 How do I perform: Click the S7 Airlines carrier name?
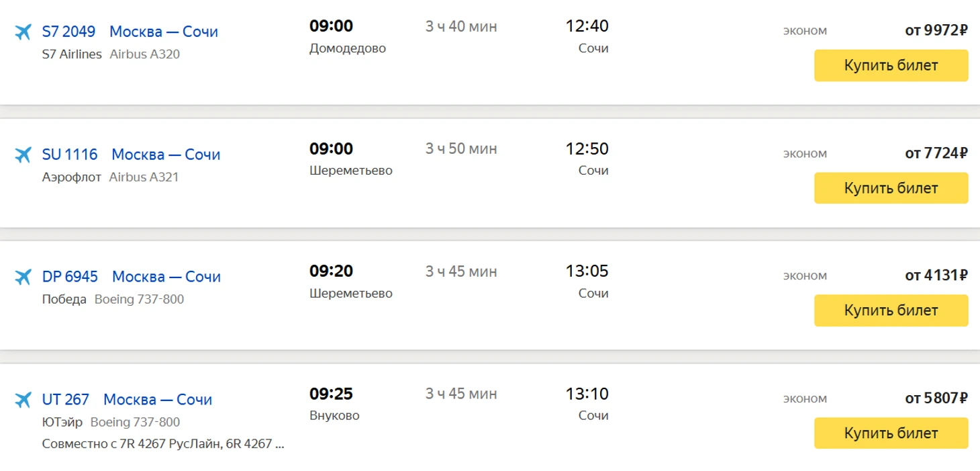tap(72, 54)
